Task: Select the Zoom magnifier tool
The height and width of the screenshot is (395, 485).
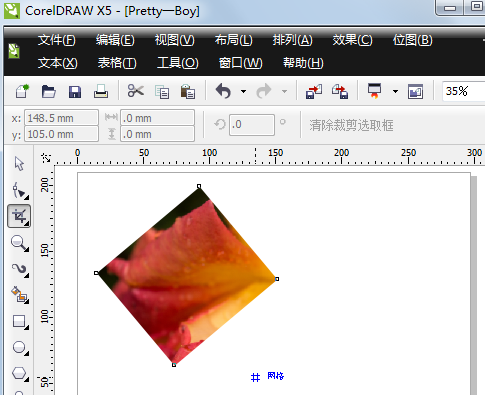Action: (19, 243)
